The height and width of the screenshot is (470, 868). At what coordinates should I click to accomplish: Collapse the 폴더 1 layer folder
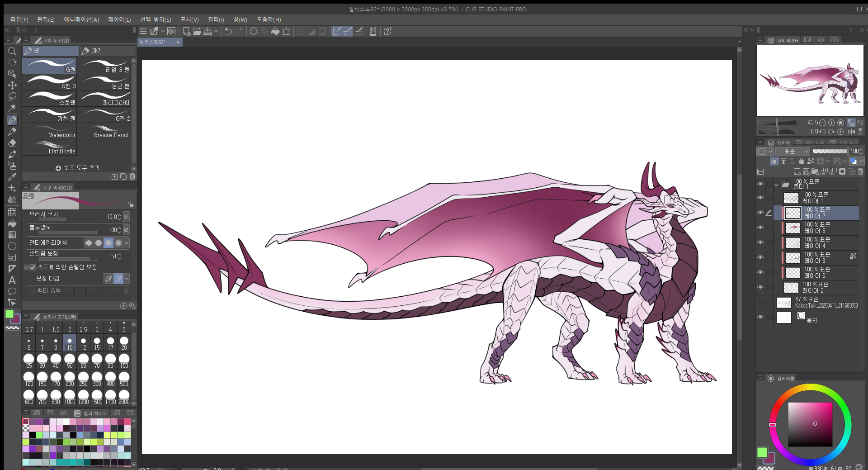tap(776, 185)
